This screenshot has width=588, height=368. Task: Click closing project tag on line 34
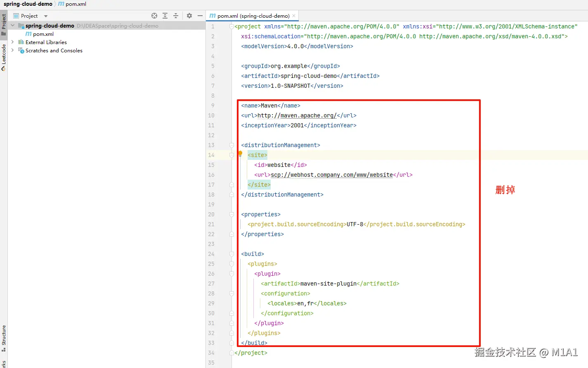pyautogui.click(x=251, y=353)
